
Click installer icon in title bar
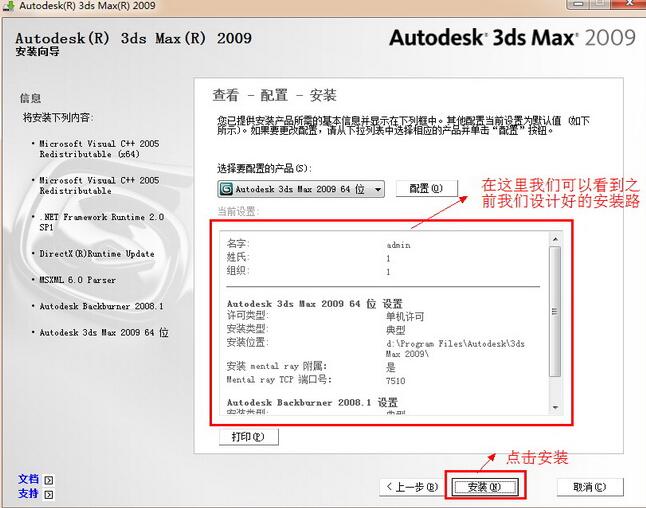[x=8, y=6]
